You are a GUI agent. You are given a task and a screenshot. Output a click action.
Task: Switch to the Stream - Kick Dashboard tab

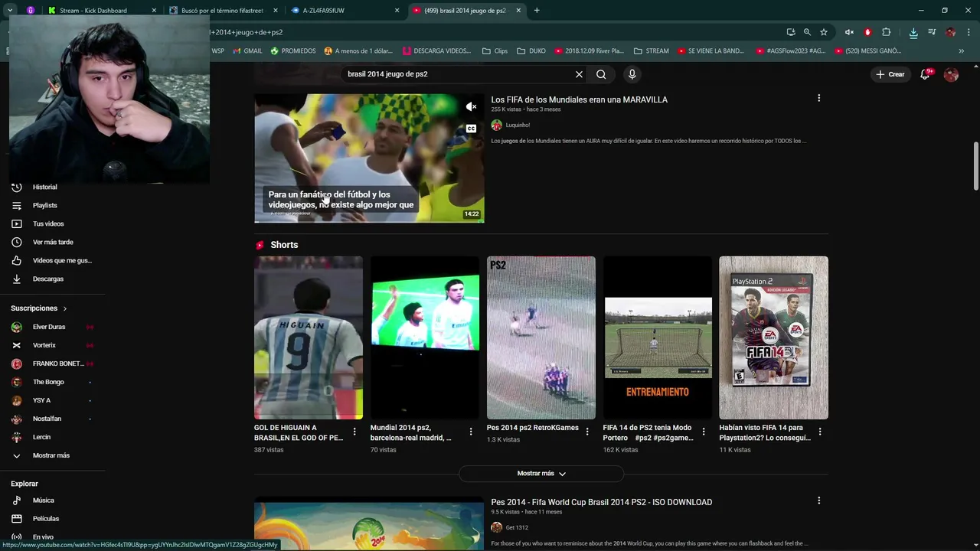(x=101, y=11)
